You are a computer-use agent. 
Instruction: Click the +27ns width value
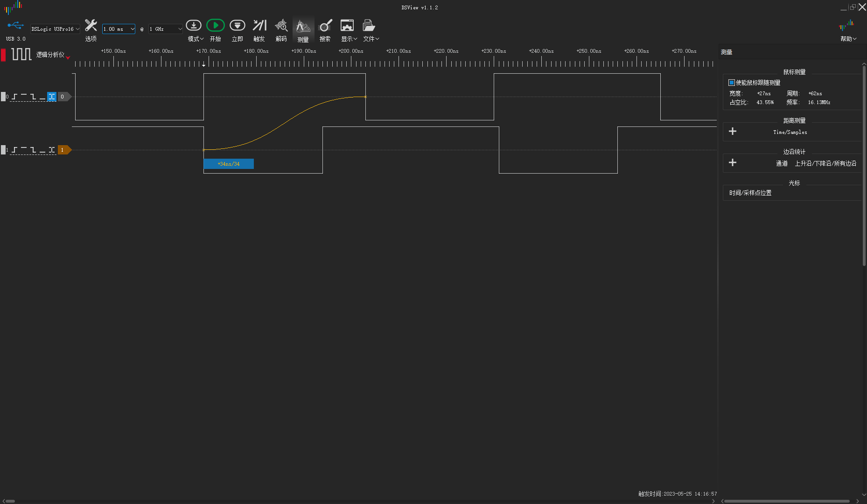pyautogui.click(x=764, y=93)
